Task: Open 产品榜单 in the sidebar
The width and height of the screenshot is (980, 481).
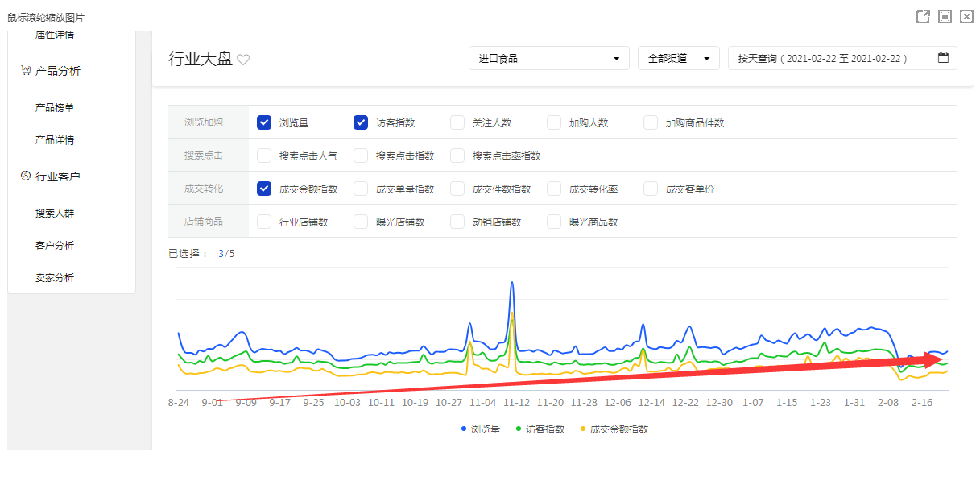Action: 55,107
